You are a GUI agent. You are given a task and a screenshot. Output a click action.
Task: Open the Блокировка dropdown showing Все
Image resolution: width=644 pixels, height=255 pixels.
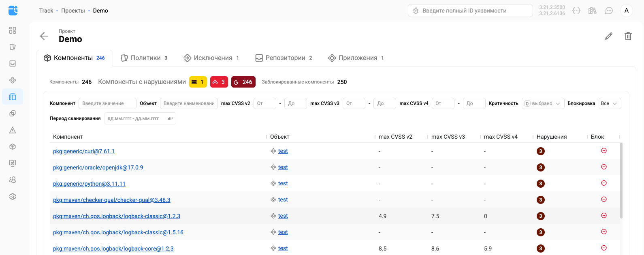coord(609,103)
